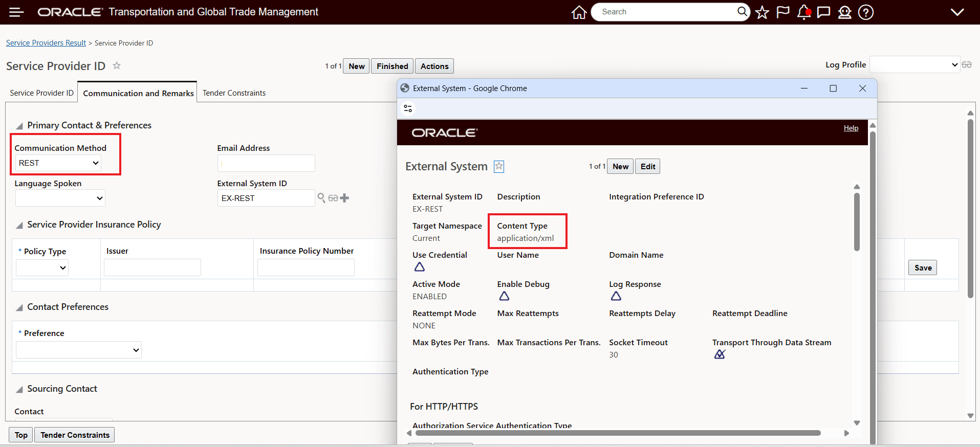Toggle the Use Credential indicator

(x=420, y=267)
